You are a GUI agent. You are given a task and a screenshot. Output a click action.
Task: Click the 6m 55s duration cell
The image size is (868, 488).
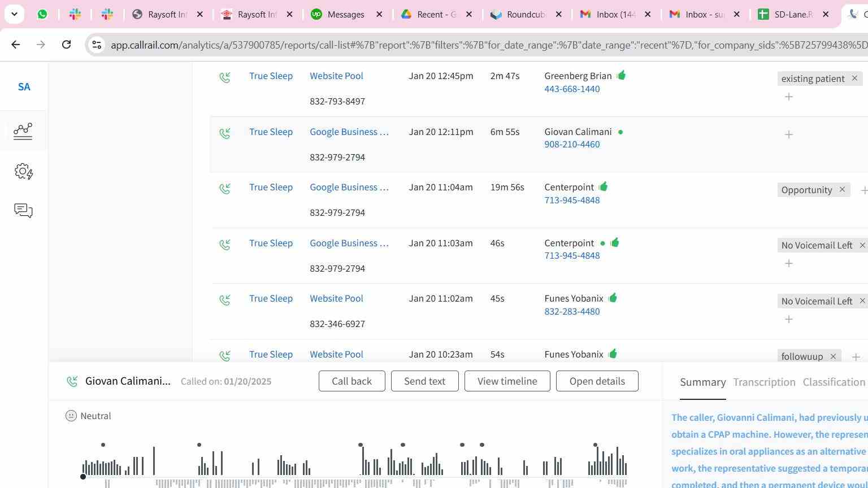(505, 132)
